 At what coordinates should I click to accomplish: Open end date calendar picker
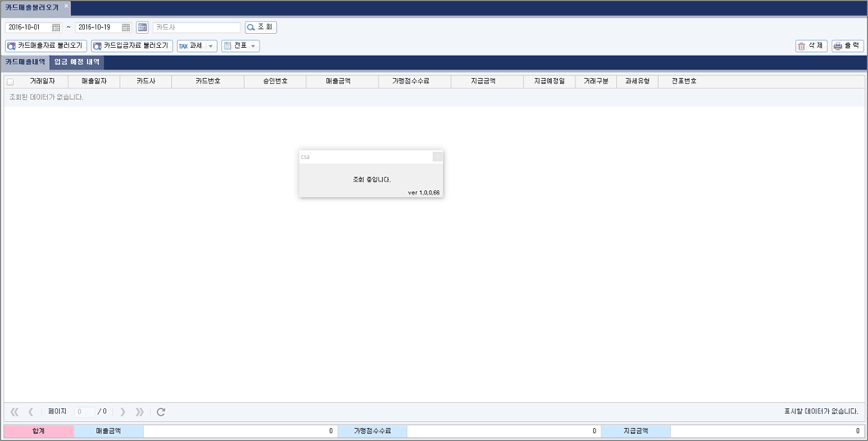[126, 27]
